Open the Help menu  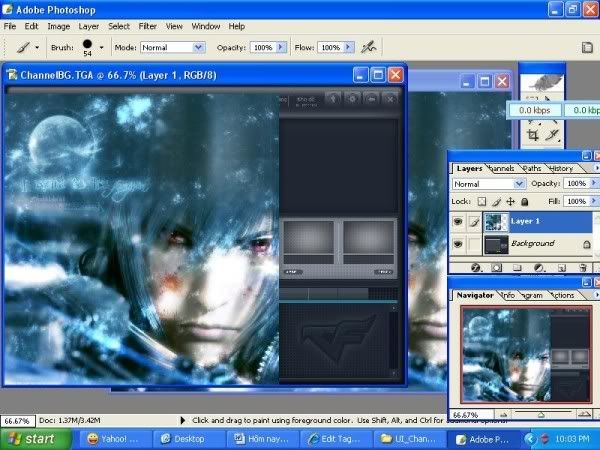pyautogui.click(x=237, y=26)
